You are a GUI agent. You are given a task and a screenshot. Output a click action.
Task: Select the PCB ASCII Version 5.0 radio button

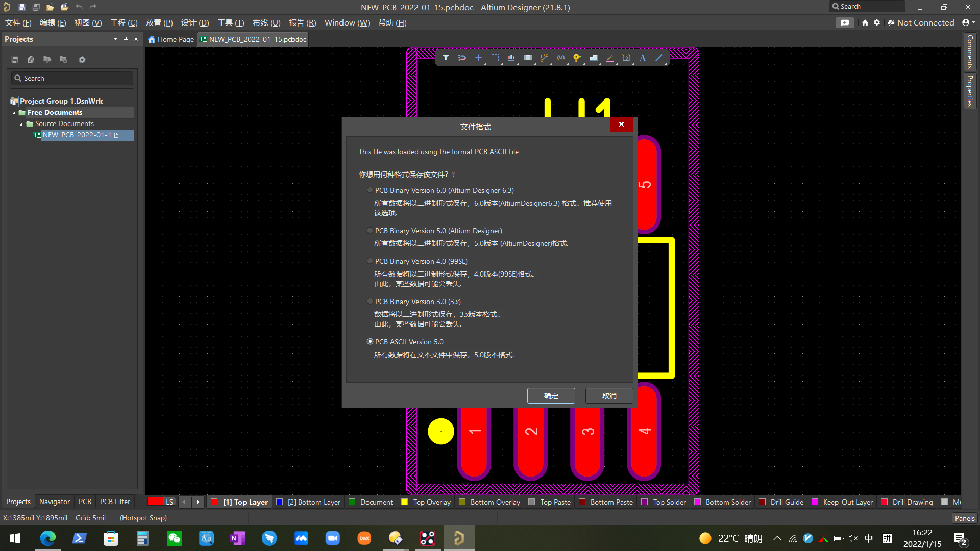tap(370, 341)
